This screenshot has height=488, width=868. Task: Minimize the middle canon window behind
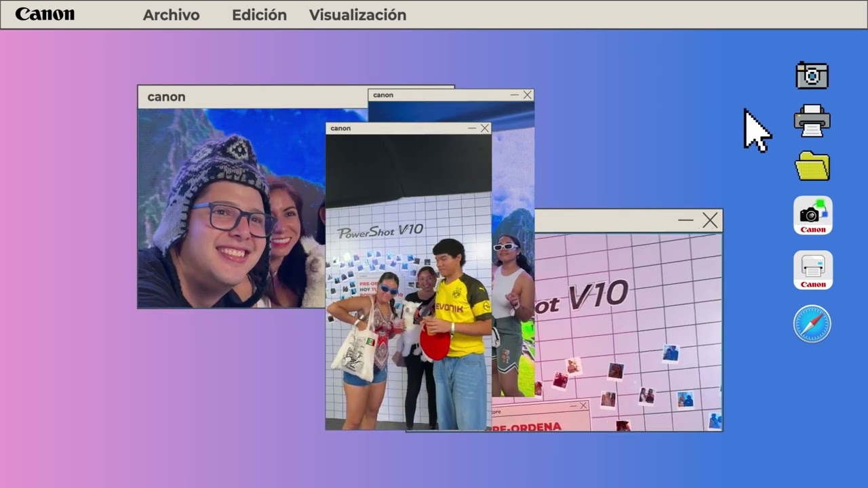click(515, 95)
